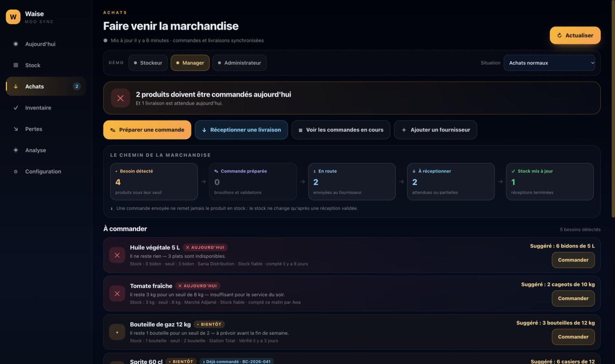Click the Configuration gear icon in sidebar
615x364 pixels.
pos(16,171)
